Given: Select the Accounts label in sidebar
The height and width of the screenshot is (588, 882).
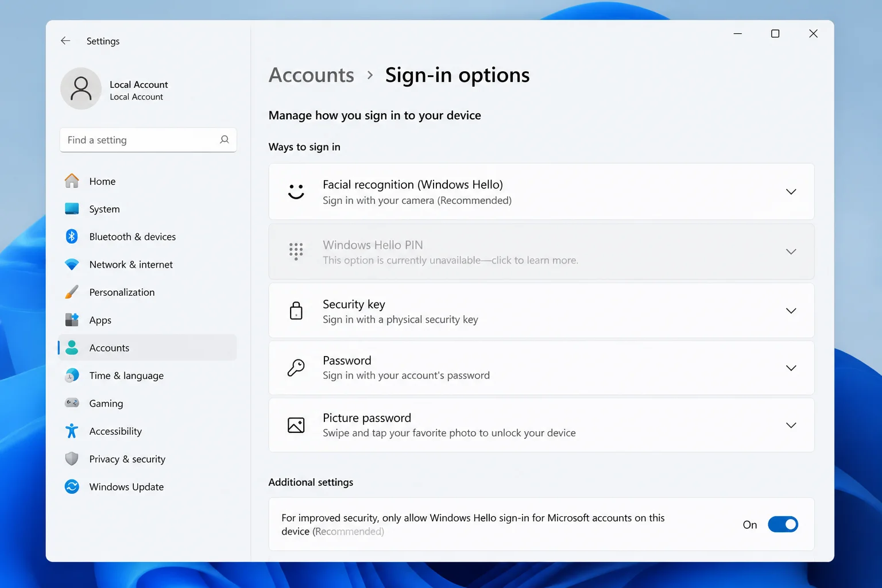Looking at the screenshot, I should (x=109, y=347).
